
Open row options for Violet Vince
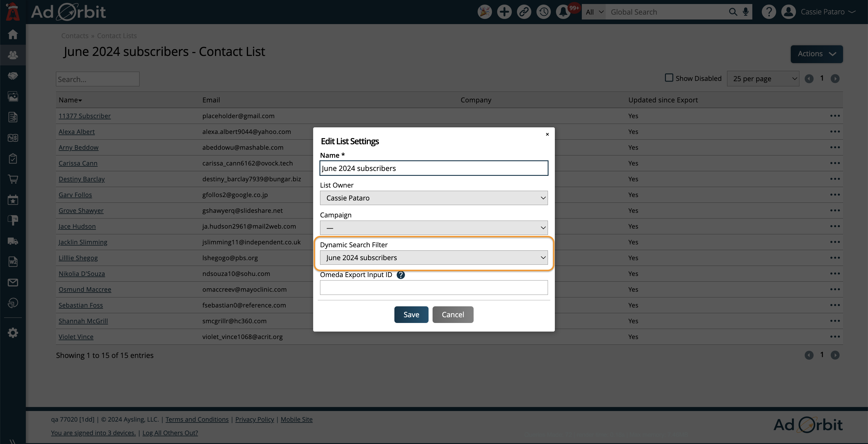tap(835, 337)
